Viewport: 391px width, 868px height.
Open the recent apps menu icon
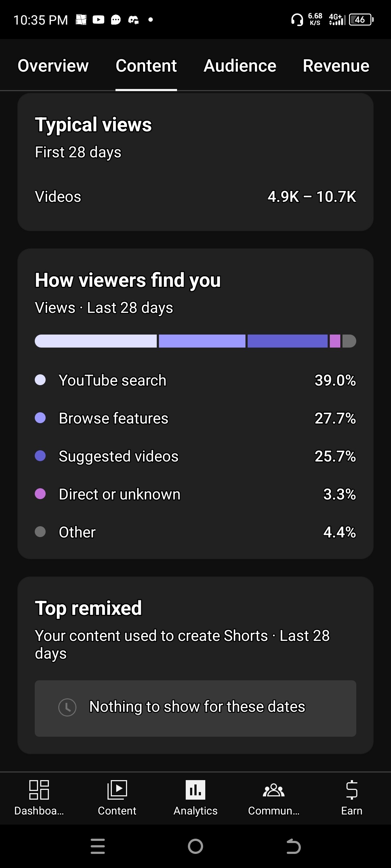(98, 846)
